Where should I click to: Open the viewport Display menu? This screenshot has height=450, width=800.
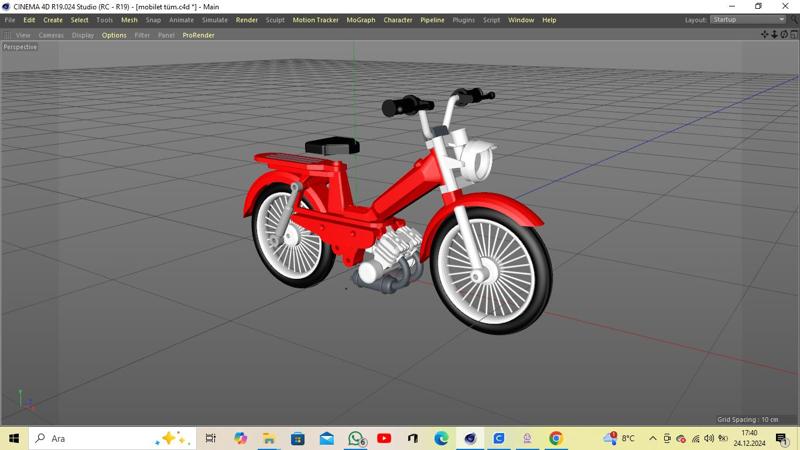pos(83,35)
